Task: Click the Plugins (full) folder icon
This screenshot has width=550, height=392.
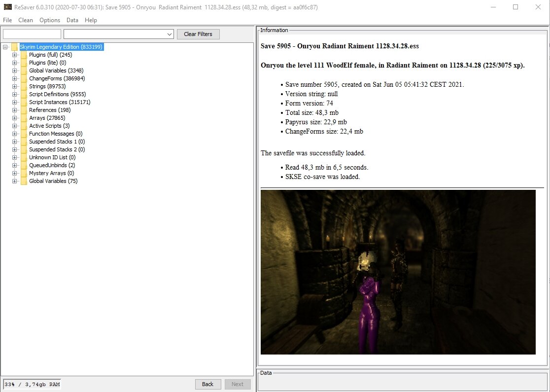Action: [24, 55]
